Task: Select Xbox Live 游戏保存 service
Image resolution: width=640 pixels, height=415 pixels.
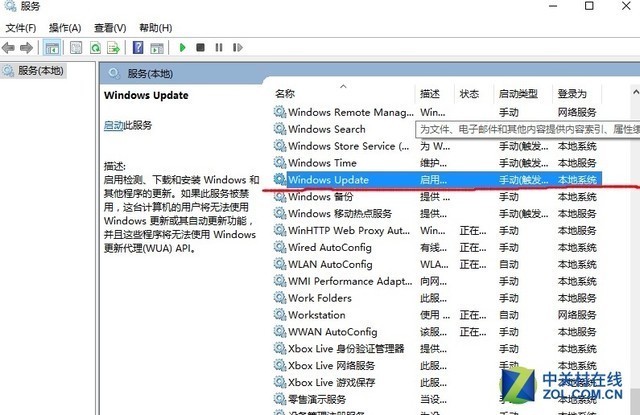Action: click(x=437, y=382)
